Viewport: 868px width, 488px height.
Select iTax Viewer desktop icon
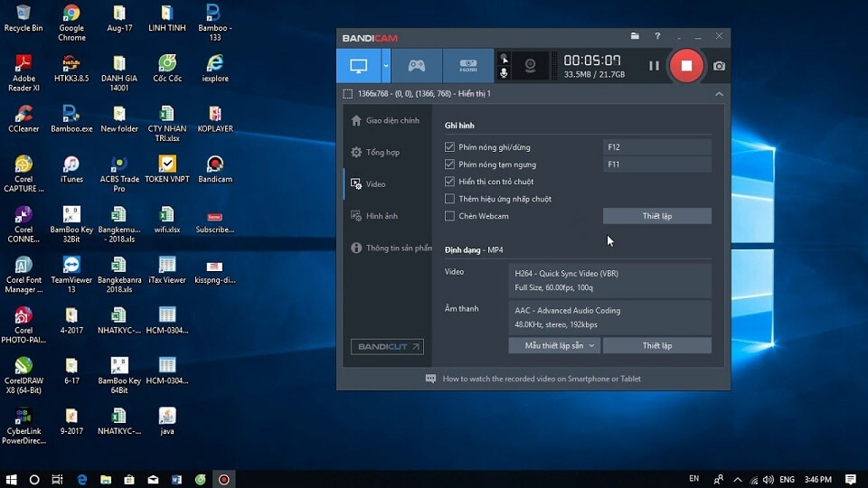[x=167, y=270]
